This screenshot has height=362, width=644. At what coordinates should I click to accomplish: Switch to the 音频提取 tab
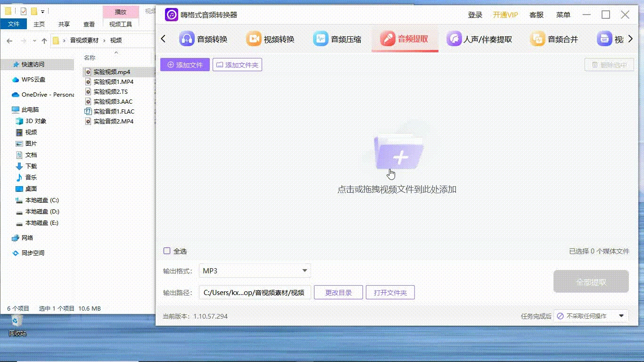(x=405, y=39)
